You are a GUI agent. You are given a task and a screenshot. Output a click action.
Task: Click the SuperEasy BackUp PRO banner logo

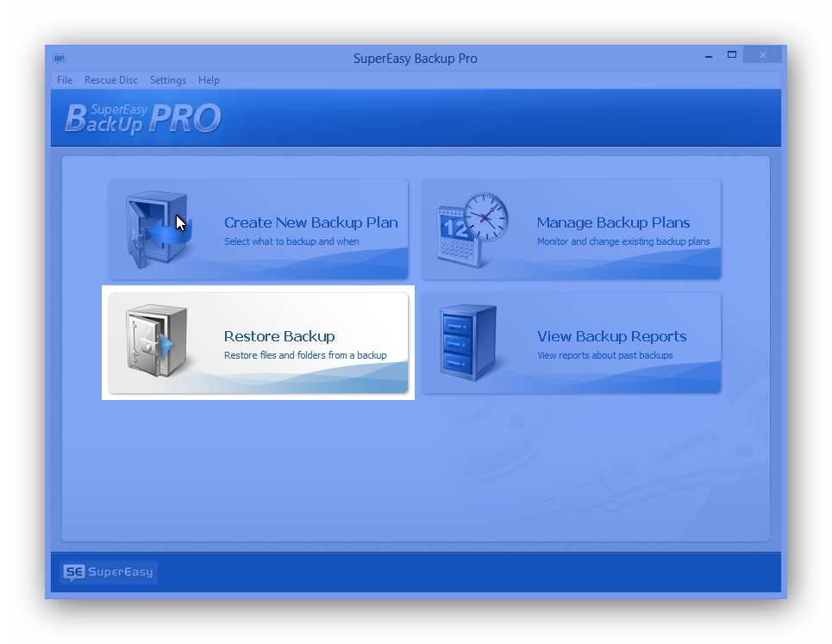[143, 118]
